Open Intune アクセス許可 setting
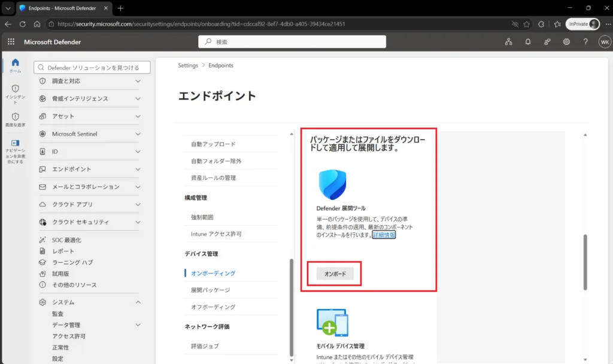This screenshot has height=364, width=613. coord(216,234)
